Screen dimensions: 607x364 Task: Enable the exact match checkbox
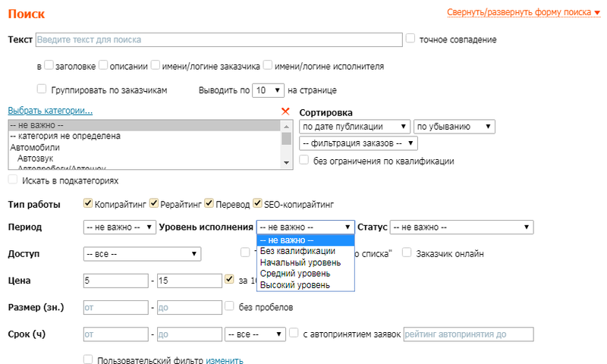410,38
